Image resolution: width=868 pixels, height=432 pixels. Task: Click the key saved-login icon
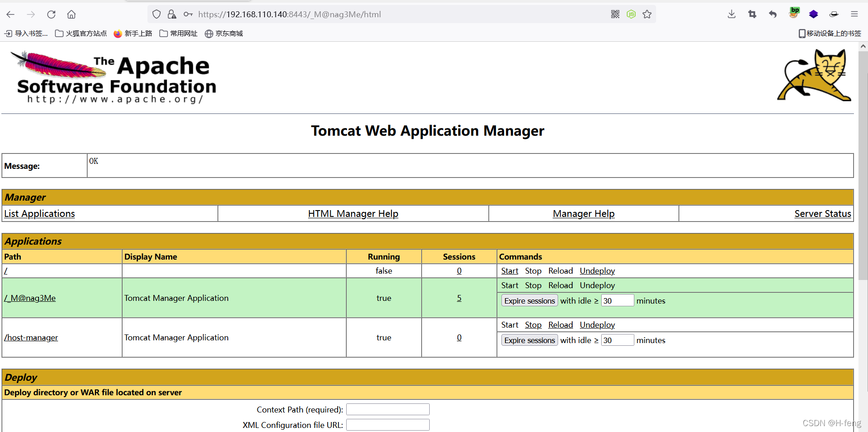(x=188, y=15)
